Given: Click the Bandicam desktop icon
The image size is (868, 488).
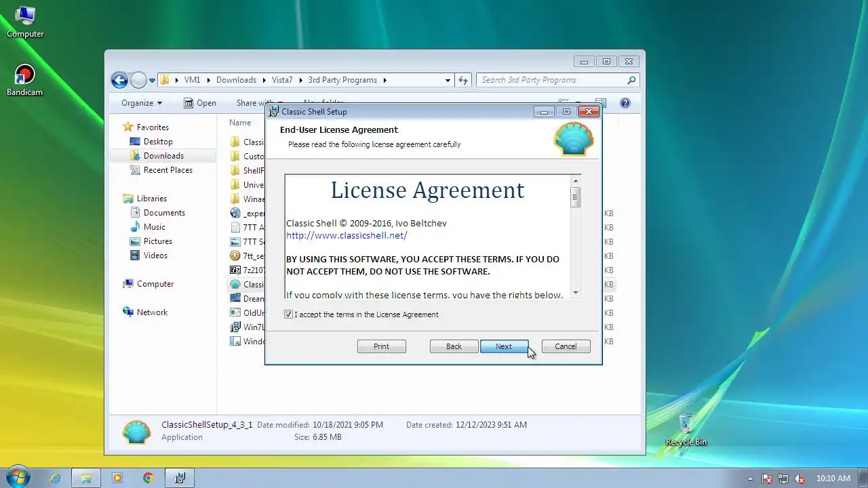Looking at the screenshot, I should (x=25, y=80).
